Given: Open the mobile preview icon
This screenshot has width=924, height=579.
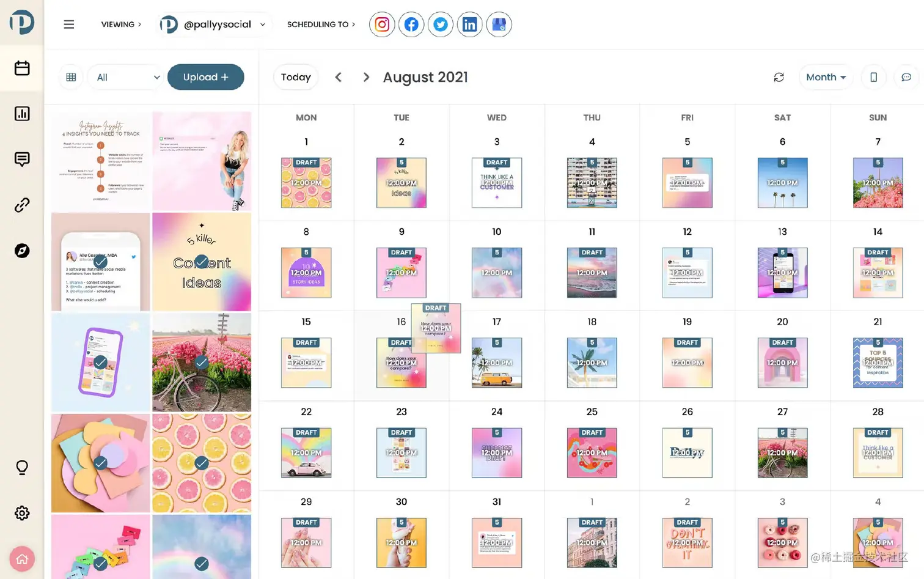Looking at the screenshot, I should tap(874, 77).
